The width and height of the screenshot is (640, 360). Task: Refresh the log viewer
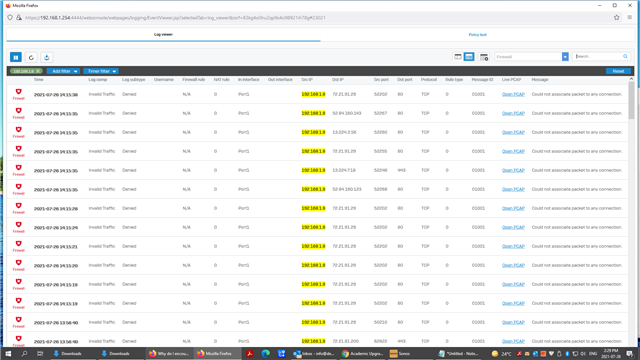(31, 57)
